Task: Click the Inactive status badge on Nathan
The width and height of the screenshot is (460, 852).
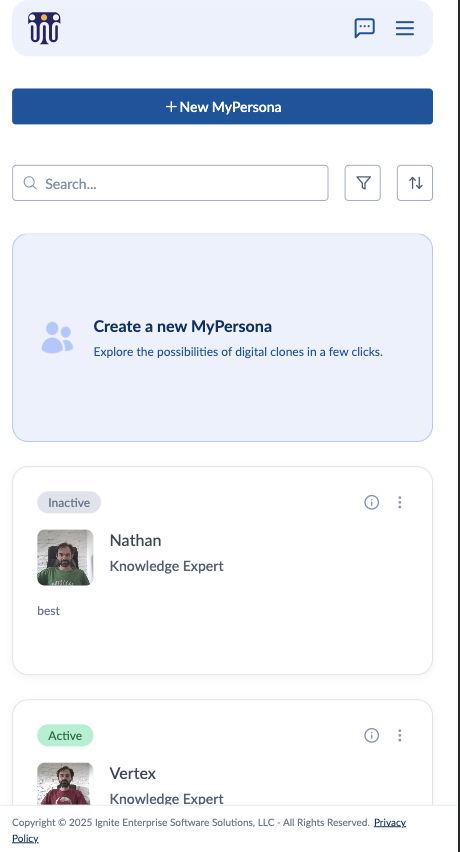Action: coord(69,503)
